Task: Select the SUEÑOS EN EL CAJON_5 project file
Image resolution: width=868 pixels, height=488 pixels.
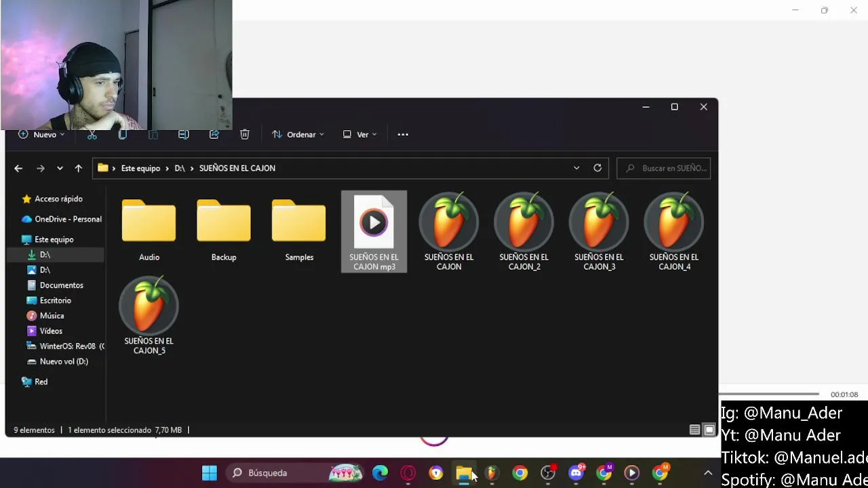Action: (149, 316)
